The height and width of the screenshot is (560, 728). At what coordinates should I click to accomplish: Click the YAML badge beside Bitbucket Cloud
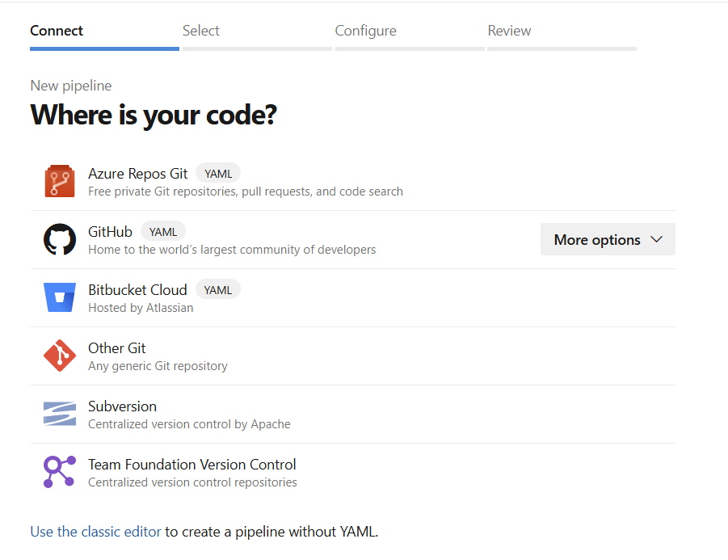pos(218,290)
